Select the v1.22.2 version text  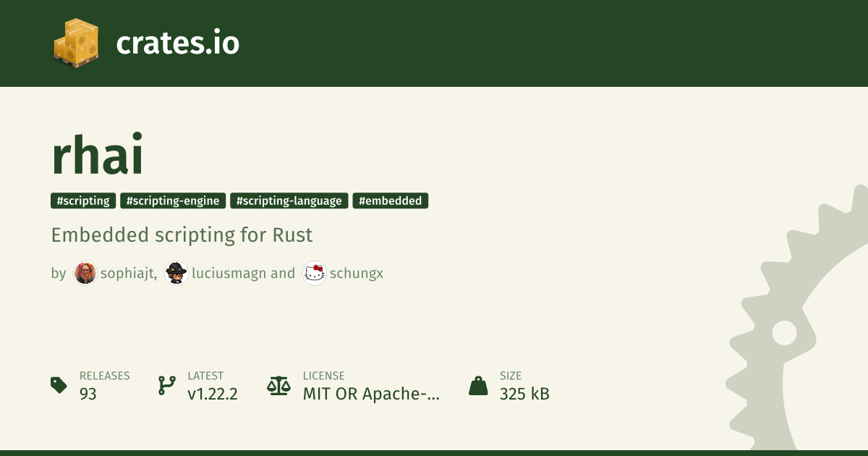click(213, 394)
